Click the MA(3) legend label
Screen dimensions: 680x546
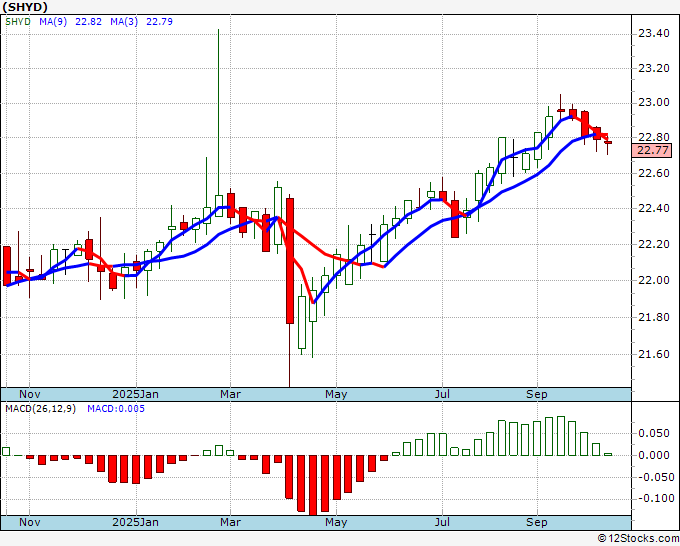[x=124, y=21]
